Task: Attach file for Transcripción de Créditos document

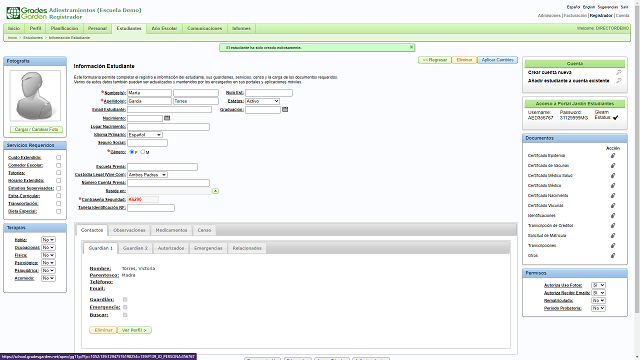Action: [x=613, y=225]
